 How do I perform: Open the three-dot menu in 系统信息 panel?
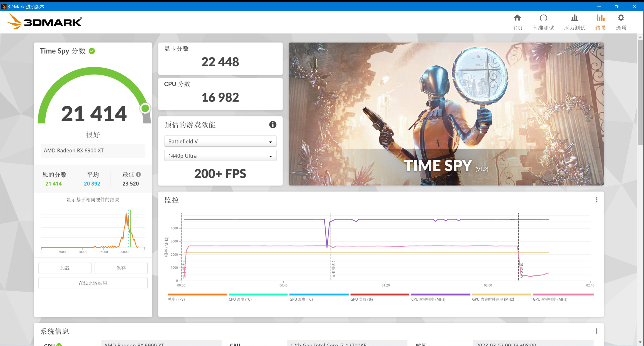click(x=596, y=331)
